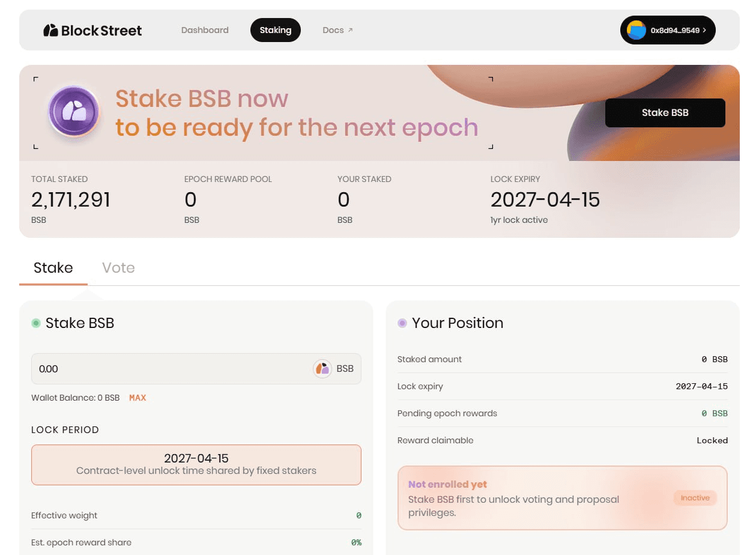Image resolution: width=756 pixels, height=555 pixels.
Task: Click the Block Street logo icon
Action: click(x=50, y=31)
